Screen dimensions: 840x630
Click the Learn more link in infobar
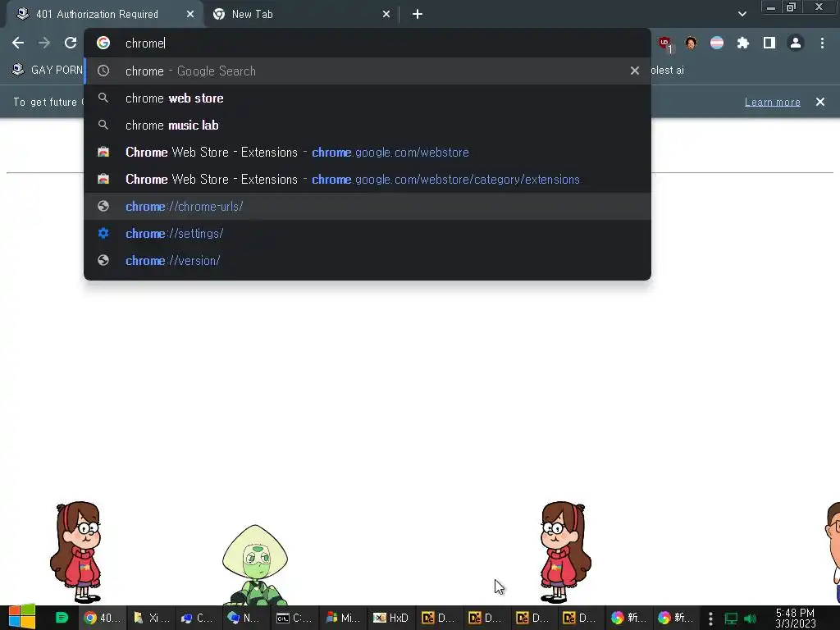[x=772, y=102]
